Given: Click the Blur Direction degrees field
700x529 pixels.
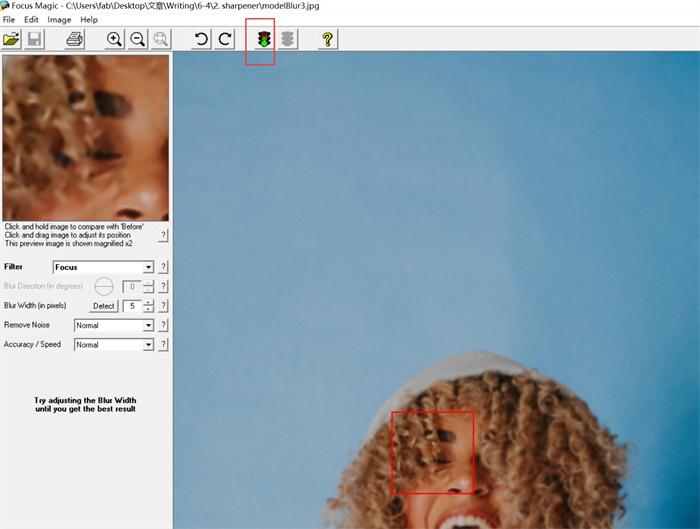Looking at the screenshot, I should [x=132, y=286].
